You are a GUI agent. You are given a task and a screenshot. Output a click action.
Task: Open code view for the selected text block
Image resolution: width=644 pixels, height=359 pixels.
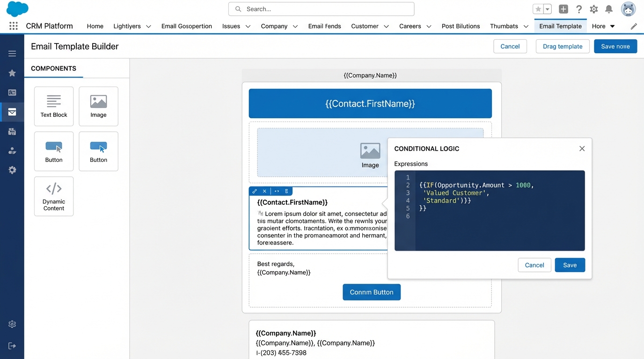pos(277,191)
